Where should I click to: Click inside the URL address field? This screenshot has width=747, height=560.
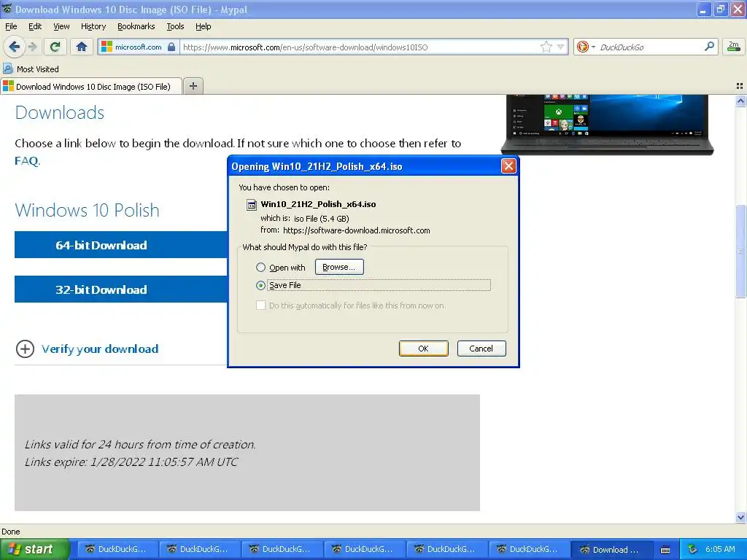click(x=360, y=47)
